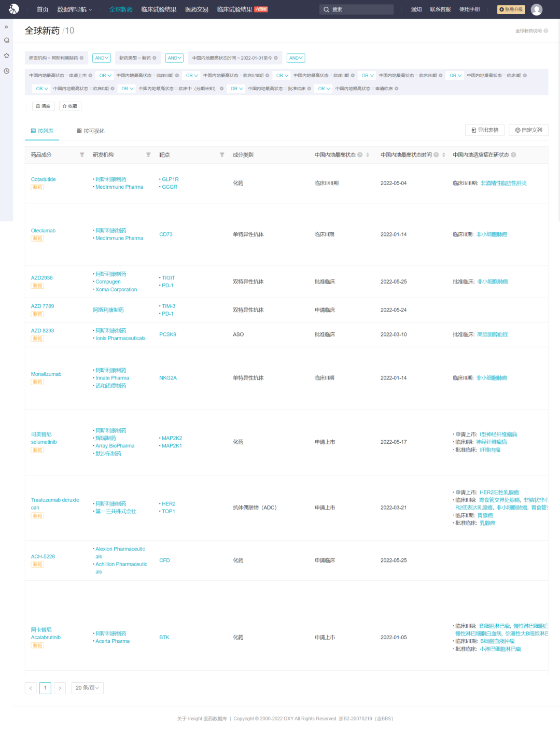Click 清空 clear filters button
This screenshot has height=731, width=560.
click(x=43, y=106)
